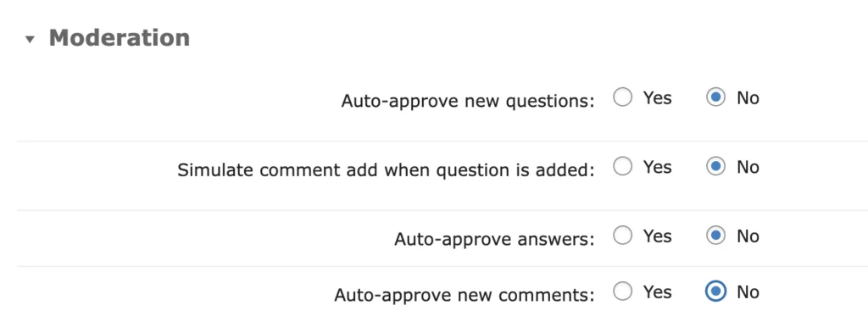Click 'Yes' text beside auto-approve new comments

point(657,291)
